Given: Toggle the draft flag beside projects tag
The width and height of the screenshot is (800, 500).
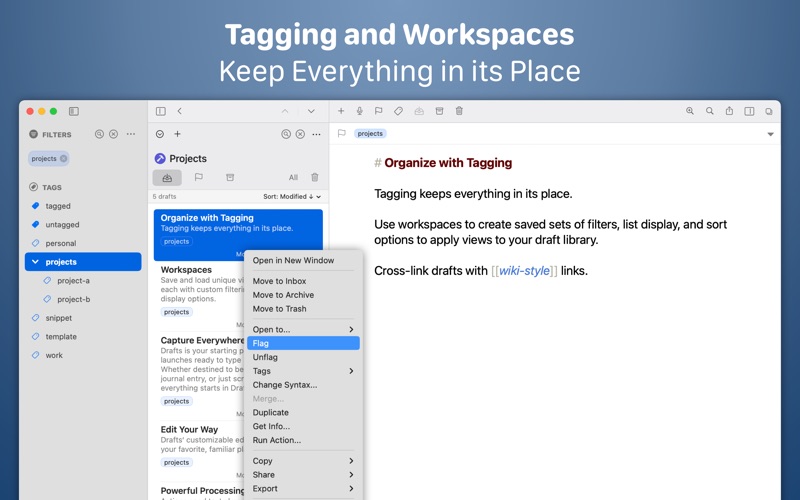Looking at the screenshot, I should 342,134.
